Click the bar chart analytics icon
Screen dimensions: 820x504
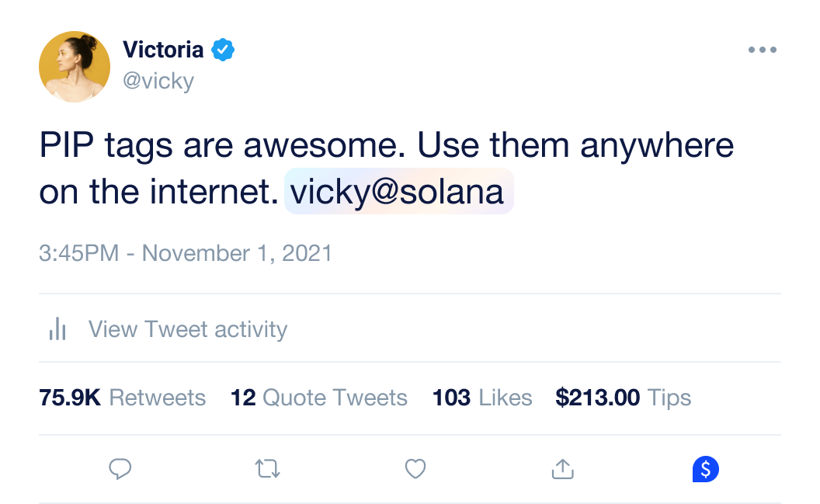point(57,329)
